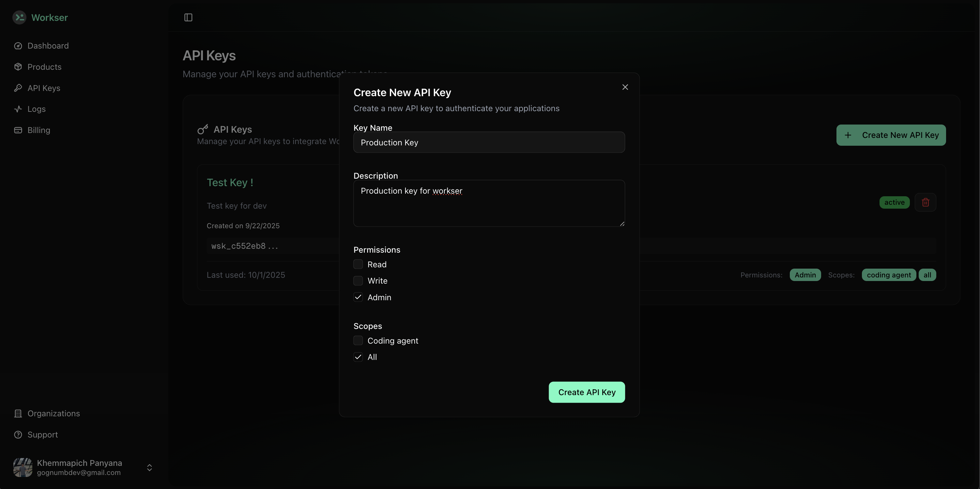
Task: Click the Workser logo icon
Action: 20,18
